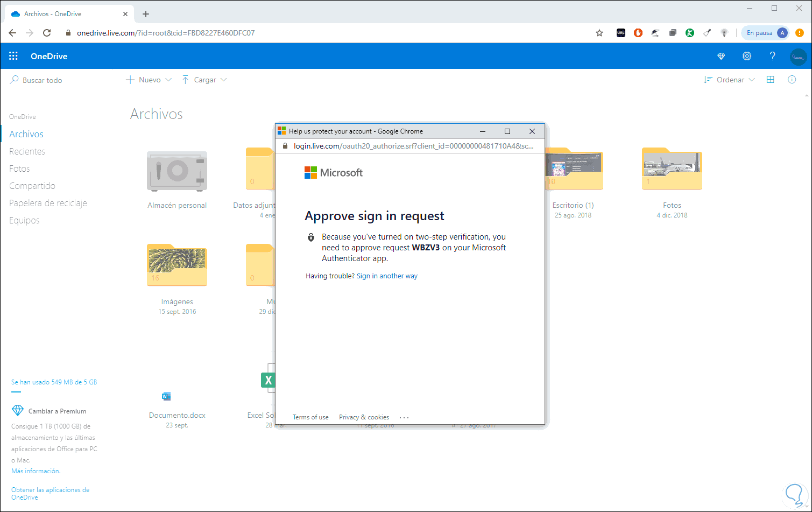The width and height of the screenshot is (812, 512).
Task: Open the account avatar in OneDrive header
Action: 799,57
